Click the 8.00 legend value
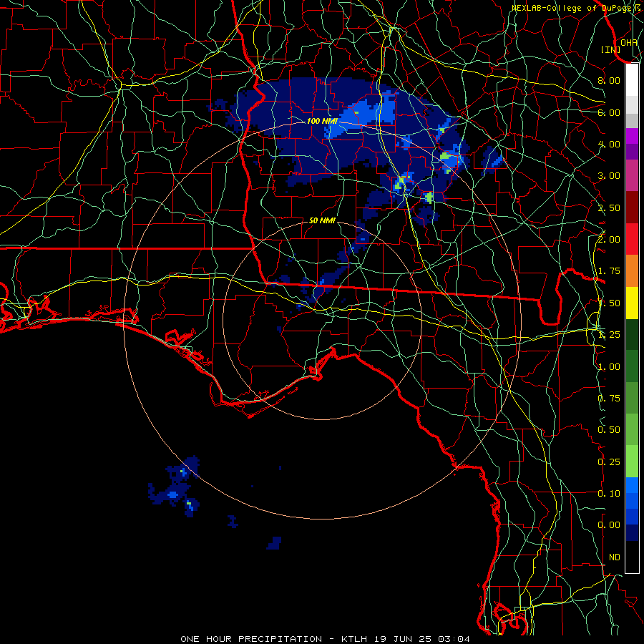This screenshot has height=644, width=644. [609, 80]
